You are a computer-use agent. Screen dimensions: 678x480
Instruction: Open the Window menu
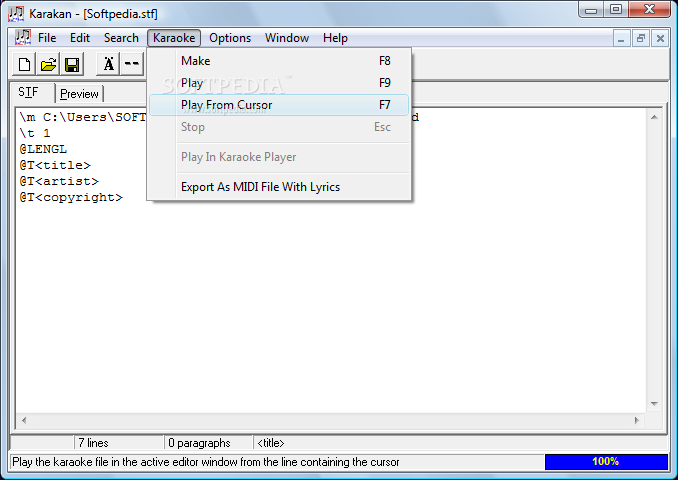click(x=287, y=38)
